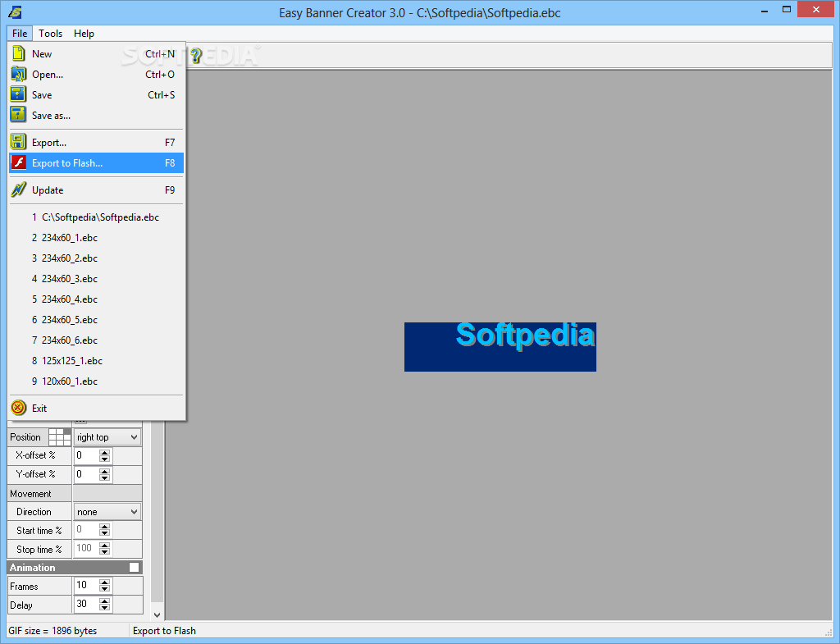
Task: Click the Position grid selector icon
Action: pos(59,437)
